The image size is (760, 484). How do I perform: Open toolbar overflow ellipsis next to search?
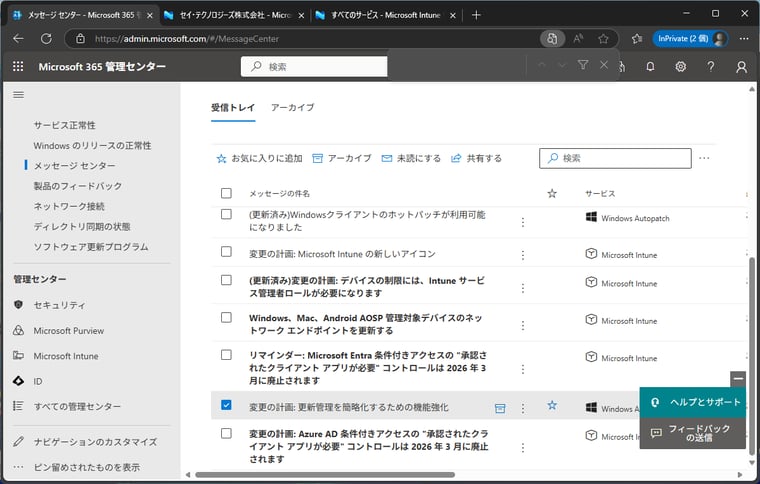coord(704,158)
